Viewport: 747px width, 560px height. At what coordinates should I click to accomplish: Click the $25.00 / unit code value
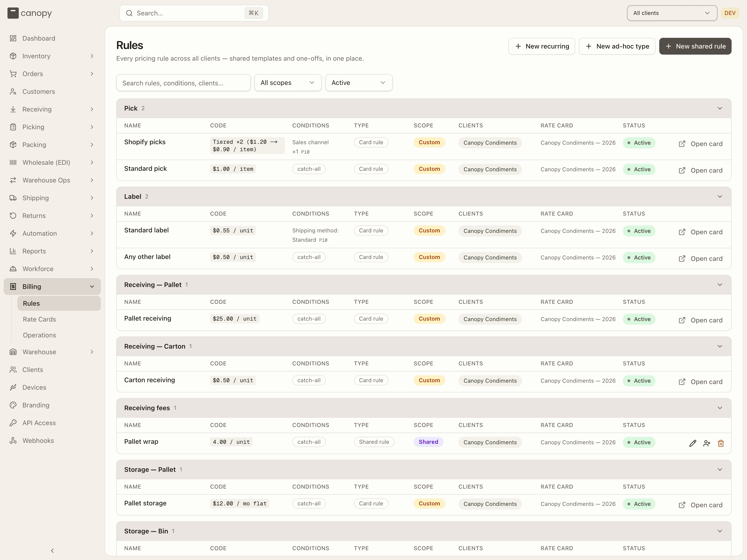click(235, 319)
